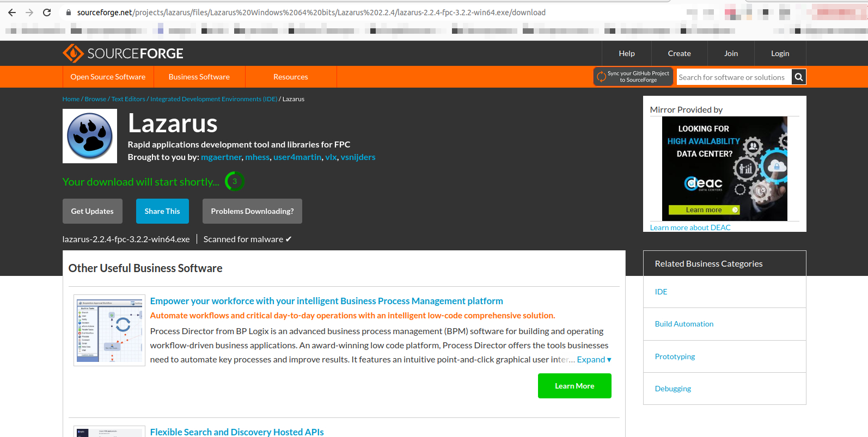Screen dimensions: 868x437
Task: Click the Problems Downloading? button
Action: 252,211
